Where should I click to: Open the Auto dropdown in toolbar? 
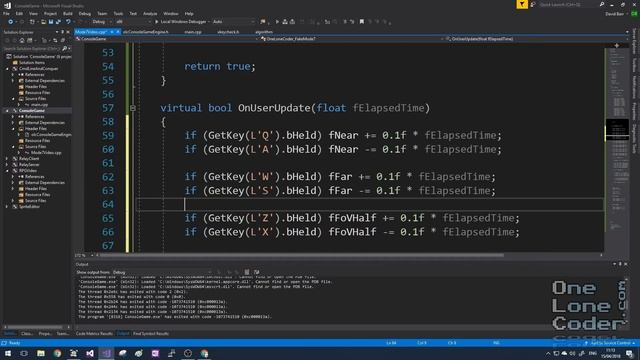tap(233, 22)
